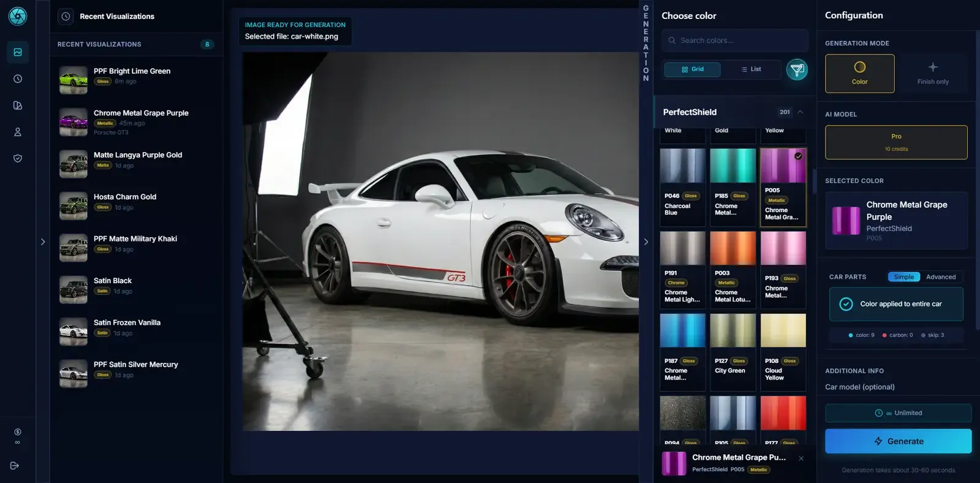Open PPF Bright Lime Green visualization

(136, 80)
